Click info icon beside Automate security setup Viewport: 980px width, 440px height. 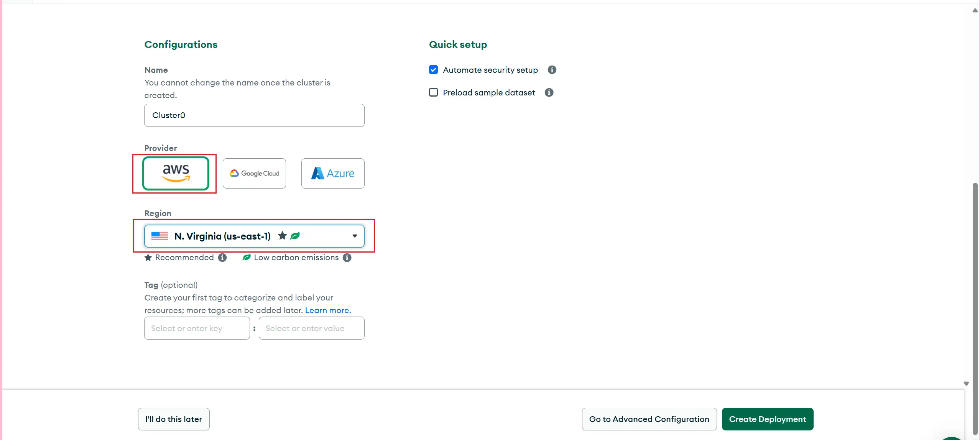(x=552, y=70)
